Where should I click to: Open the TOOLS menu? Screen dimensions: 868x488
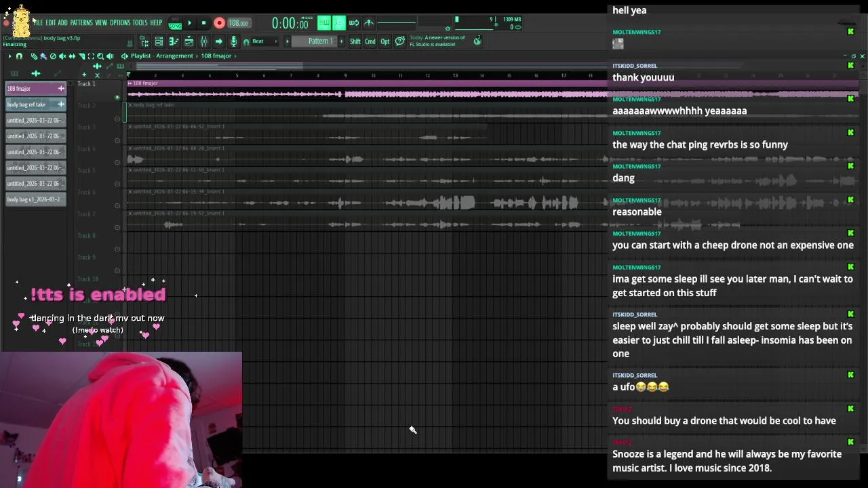point(140,22)
